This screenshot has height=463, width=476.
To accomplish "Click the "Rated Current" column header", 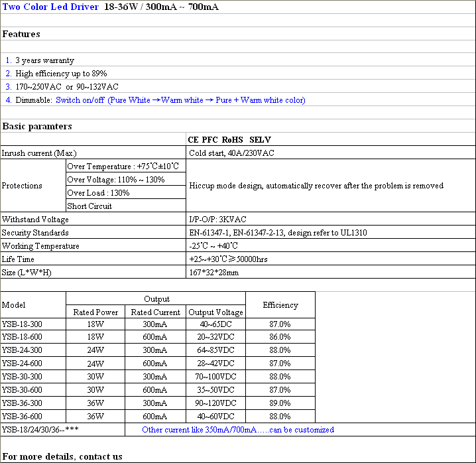I will coord(155,312).
